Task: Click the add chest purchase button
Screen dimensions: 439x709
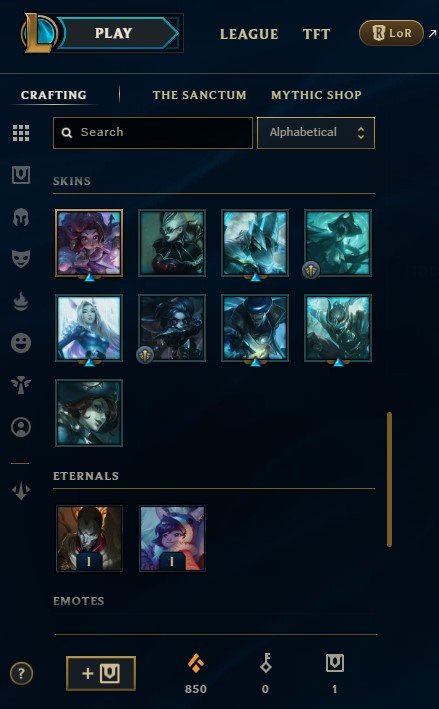Action: click(101, 673)
